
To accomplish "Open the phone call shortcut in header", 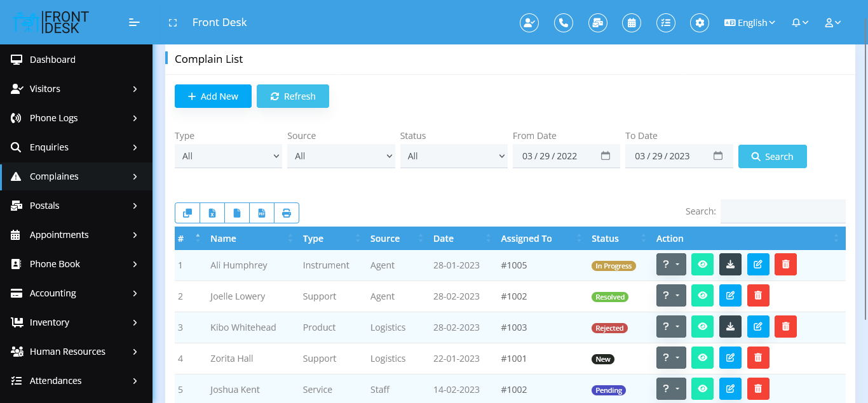I will tap(563, 23).
